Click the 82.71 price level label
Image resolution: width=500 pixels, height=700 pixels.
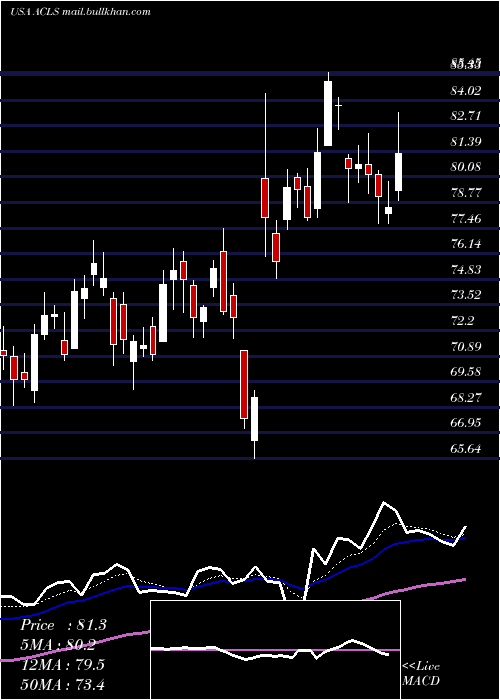pos(466,116)
